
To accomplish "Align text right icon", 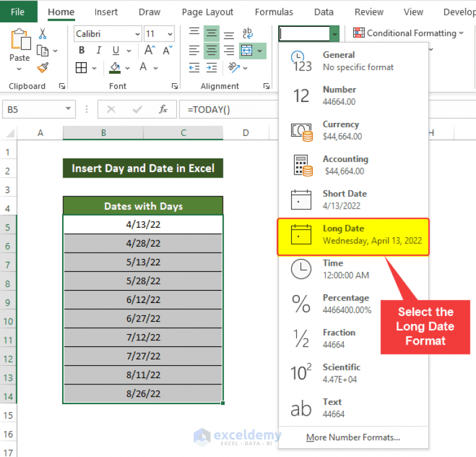I will pyautogui.click(x=229, y=50).
